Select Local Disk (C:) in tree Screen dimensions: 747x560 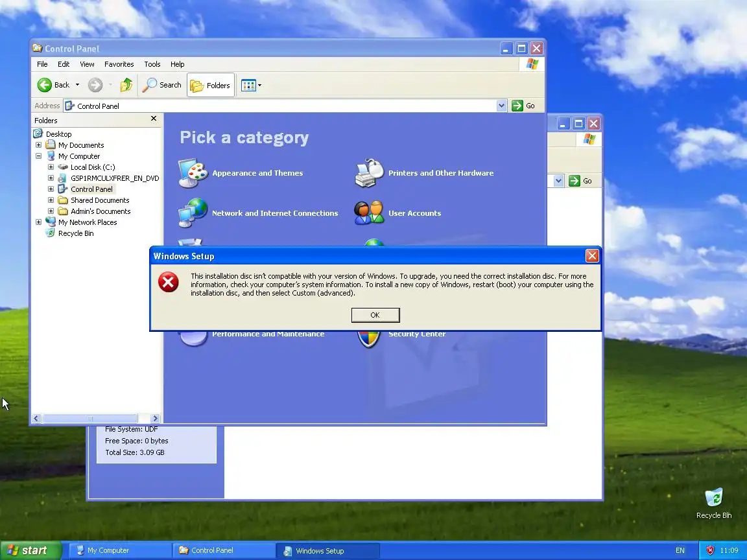tap(93, 167)
